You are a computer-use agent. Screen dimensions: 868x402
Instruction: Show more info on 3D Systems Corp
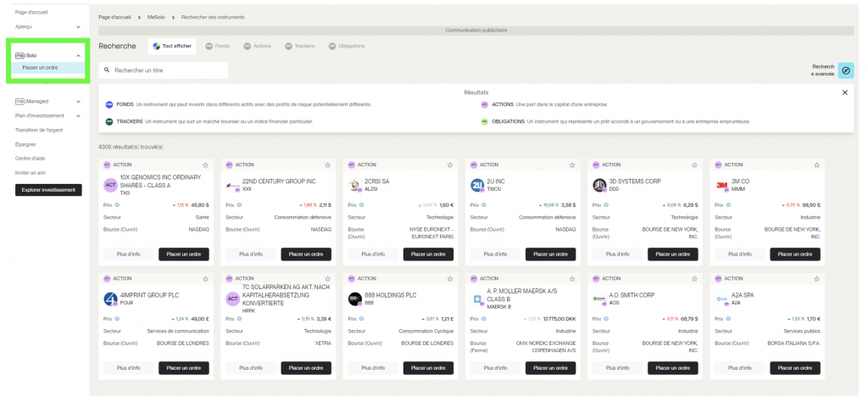(617, 254)
